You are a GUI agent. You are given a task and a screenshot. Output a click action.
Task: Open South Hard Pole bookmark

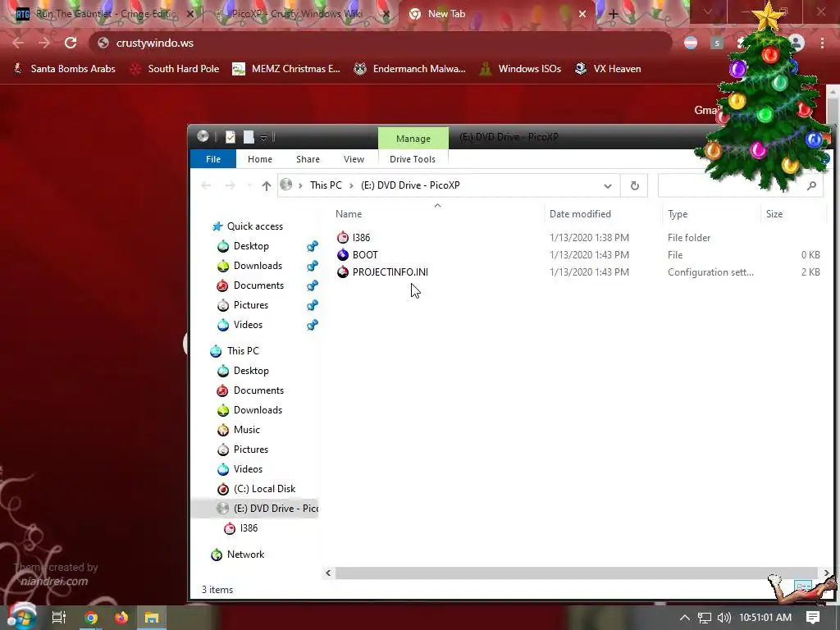pyautogui.click(x=175, y=69)
